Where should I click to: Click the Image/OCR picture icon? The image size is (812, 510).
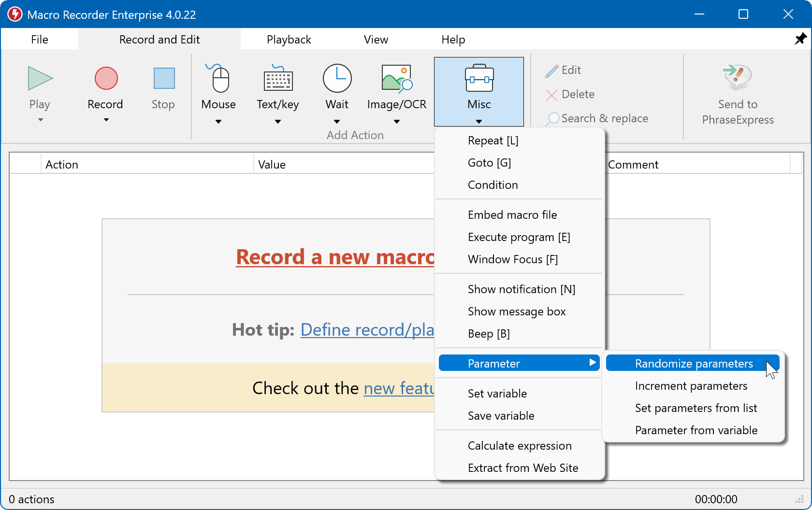[x=396, y=78]
